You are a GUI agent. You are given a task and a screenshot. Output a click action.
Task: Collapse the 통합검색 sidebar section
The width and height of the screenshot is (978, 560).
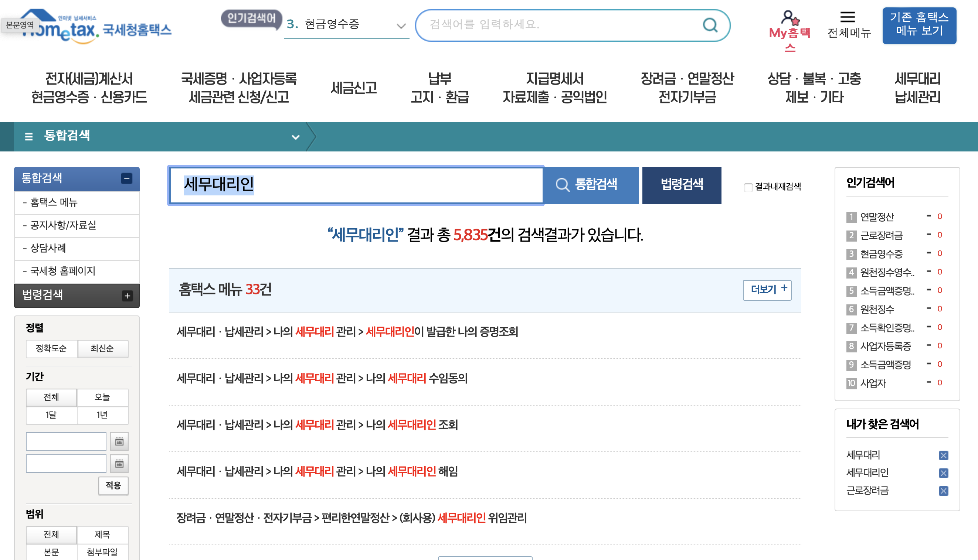[x=126, y=178]
